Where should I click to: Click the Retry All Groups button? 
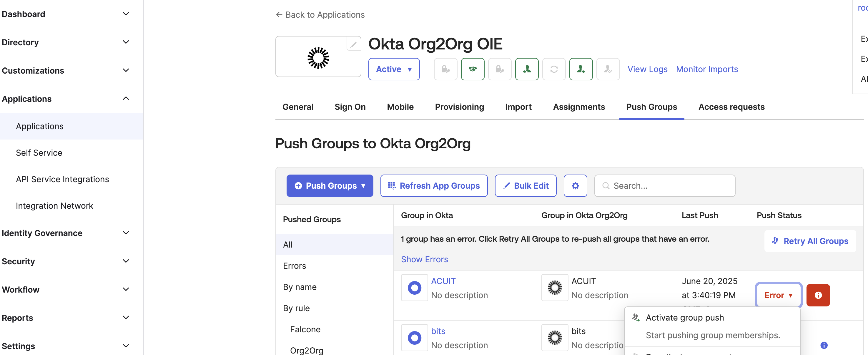pyautogui.click(x=810, y=241)
